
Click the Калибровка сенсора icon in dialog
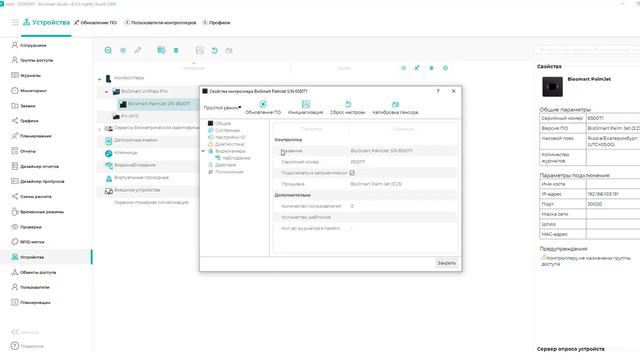click(x=395, y=104)
